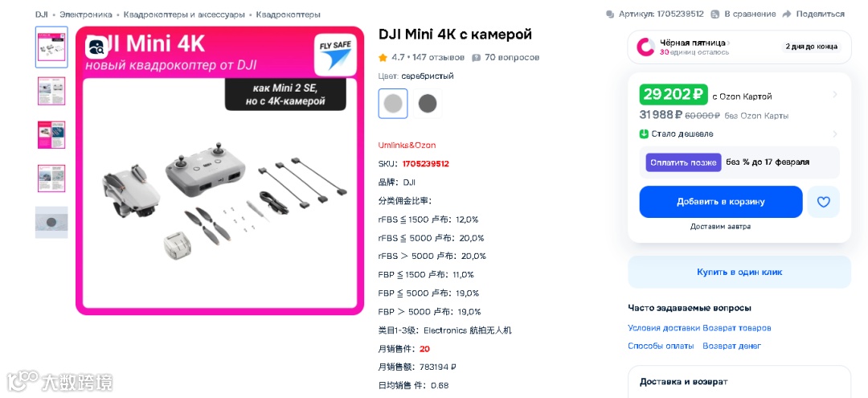Expand the Ozon Card price chevron

(835, 95)
